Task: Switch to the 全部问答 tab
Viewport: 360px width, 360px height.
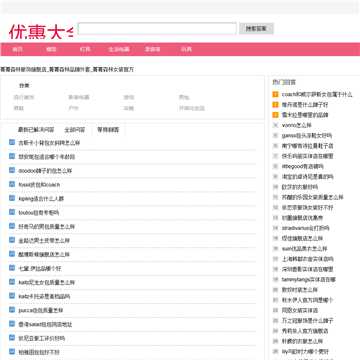Action: coord(75,130)
